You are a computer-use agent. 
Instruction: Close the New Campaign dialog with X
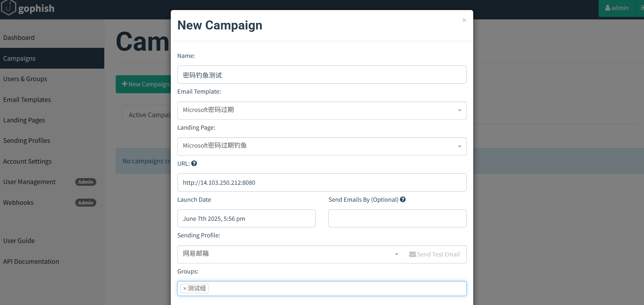(x=464, y=20)
